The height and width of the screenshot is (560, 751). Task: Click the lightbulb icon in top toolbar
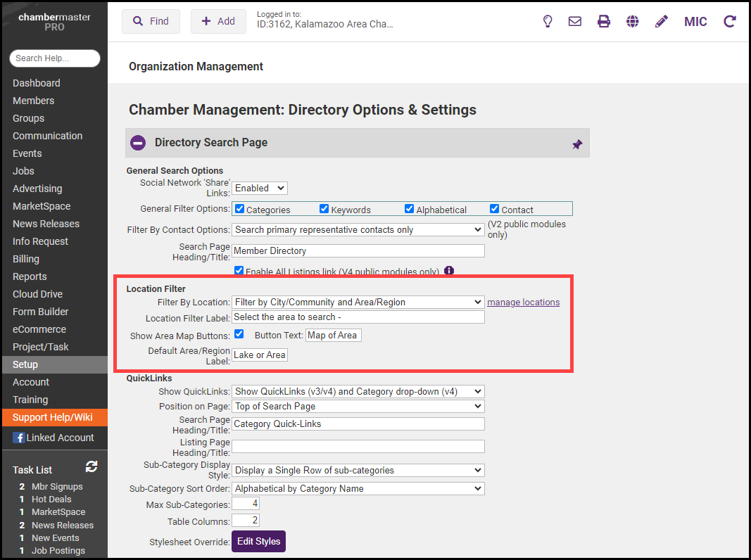[x=548, y=21]
